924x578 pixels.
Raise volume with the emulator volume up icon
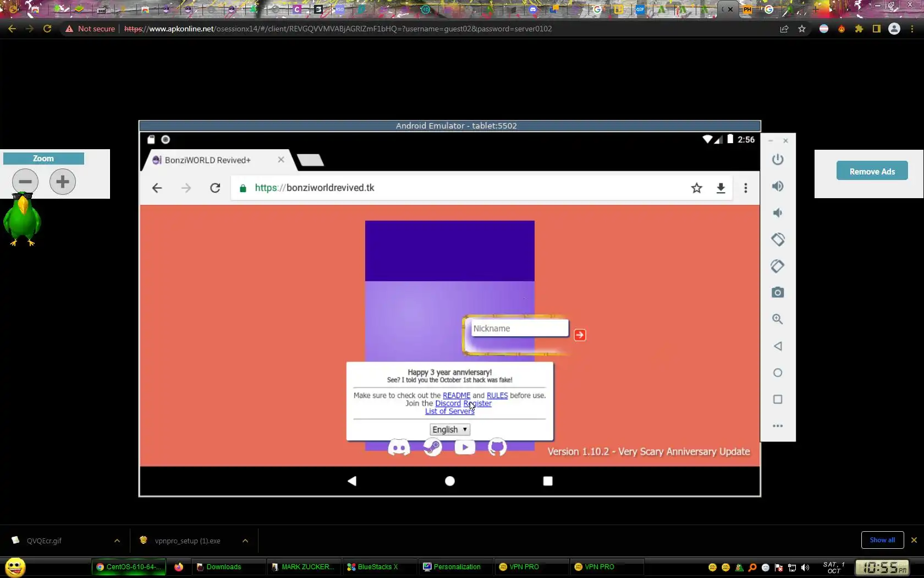[778, 186]
